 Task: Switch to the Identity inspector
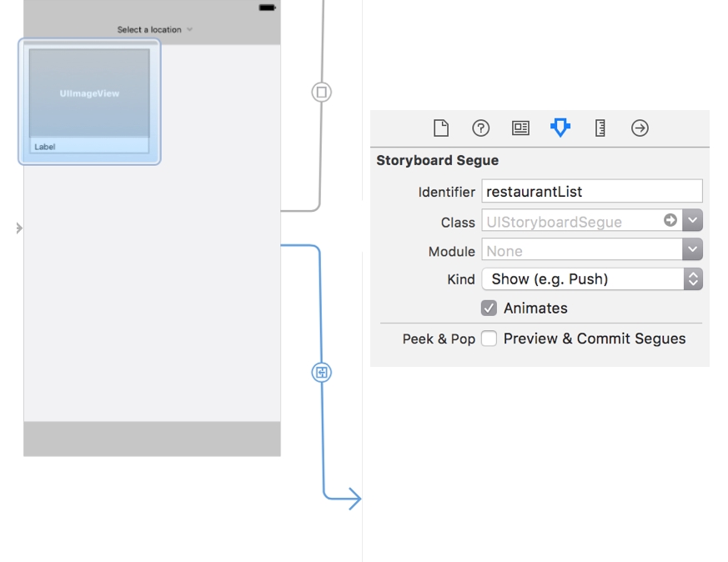coord(520,128)
